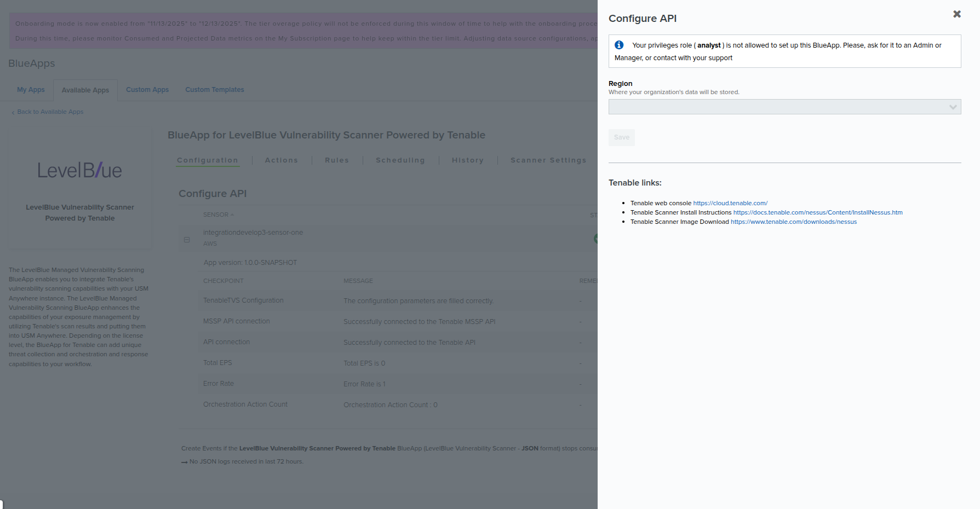Screen dimensions: 980x509
Task: Click integrationdevelop3-sensor-one sensor name
Action: 253,233
